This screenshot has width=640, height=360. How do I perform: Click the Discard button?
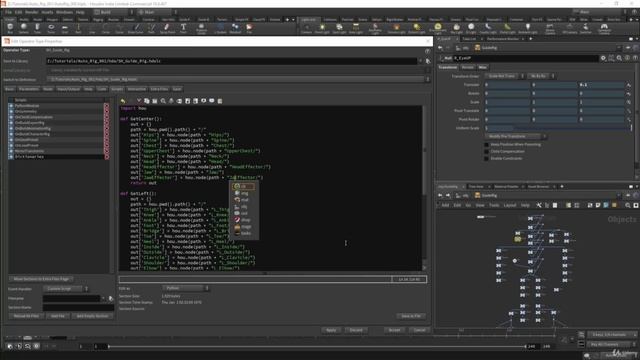356,330
